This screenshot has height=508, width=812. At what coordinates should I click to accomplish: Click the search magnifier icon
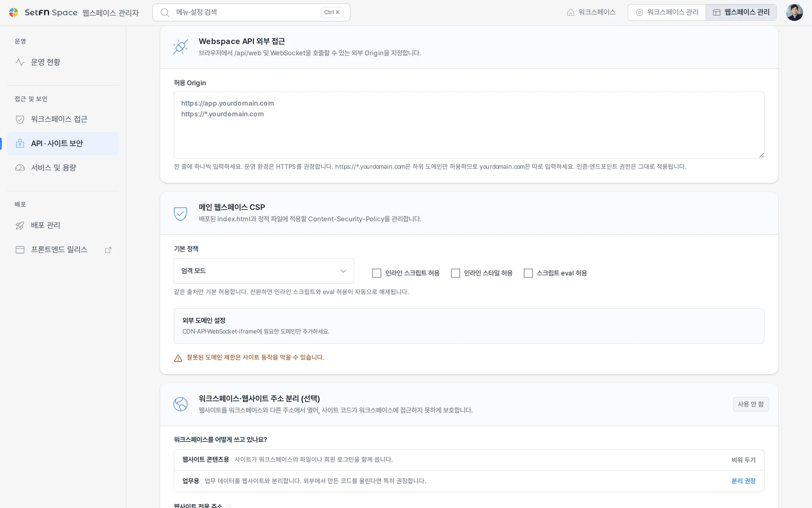[165, 12]
